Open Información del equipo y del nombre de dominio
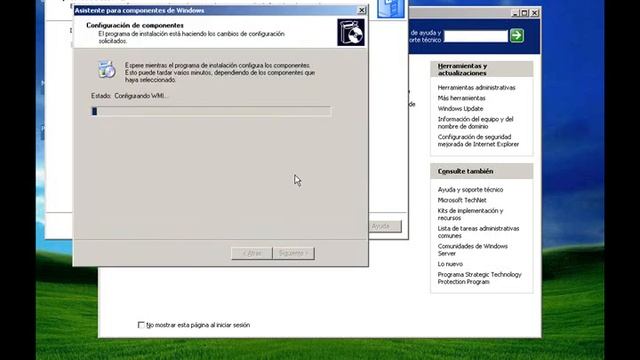The height and width of the screenshot is (360, 640). (x=476, y=122)
